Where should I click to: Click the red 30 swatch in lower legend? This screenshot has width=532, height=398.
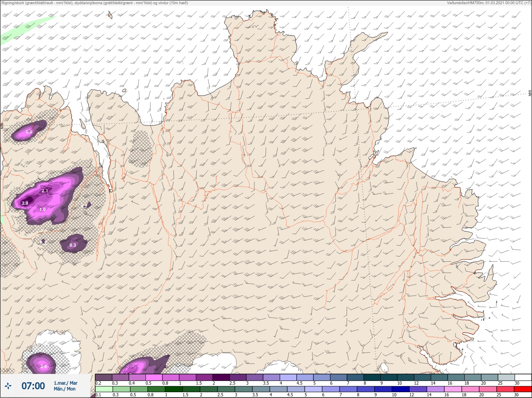point(523,389)
